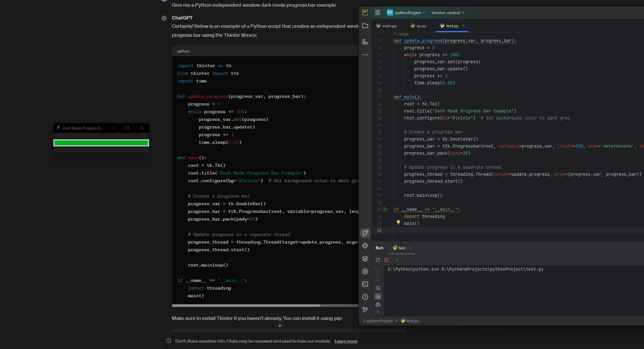The image size is (644, 349).
Task: Expand the hidden Run toolbar chevron
Action: [x=378, y=312]
